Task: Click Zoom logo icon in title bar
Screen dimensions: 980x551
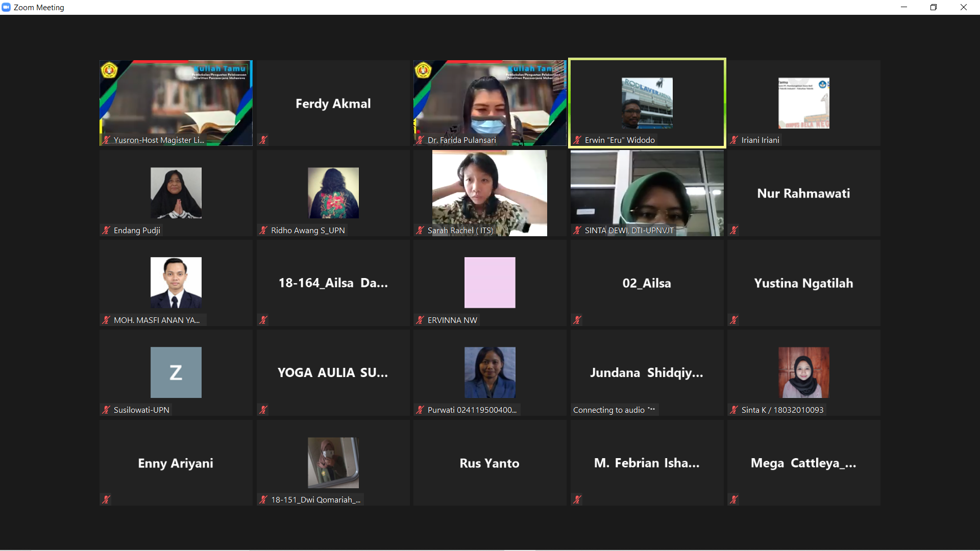Action: (6, 7)
